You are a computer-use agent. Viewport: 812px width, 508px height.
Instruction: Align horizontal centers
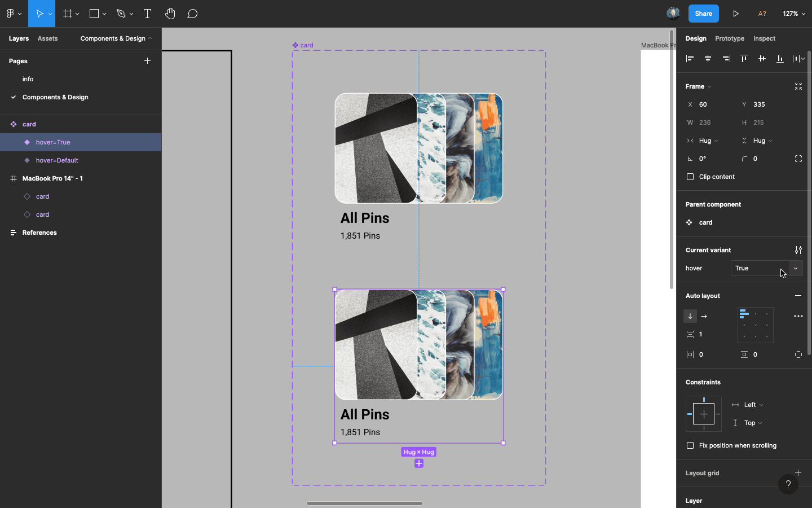[x=708, y=58]
